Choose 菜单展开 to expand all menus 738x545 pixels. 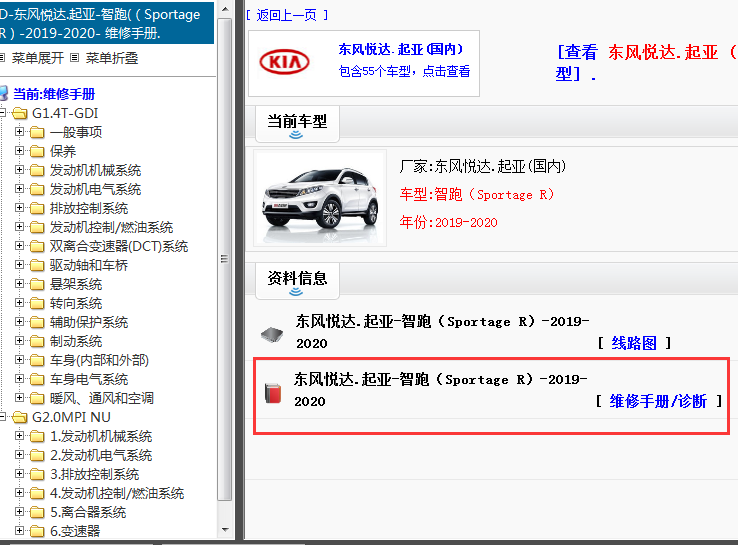(x=38, y=58)
